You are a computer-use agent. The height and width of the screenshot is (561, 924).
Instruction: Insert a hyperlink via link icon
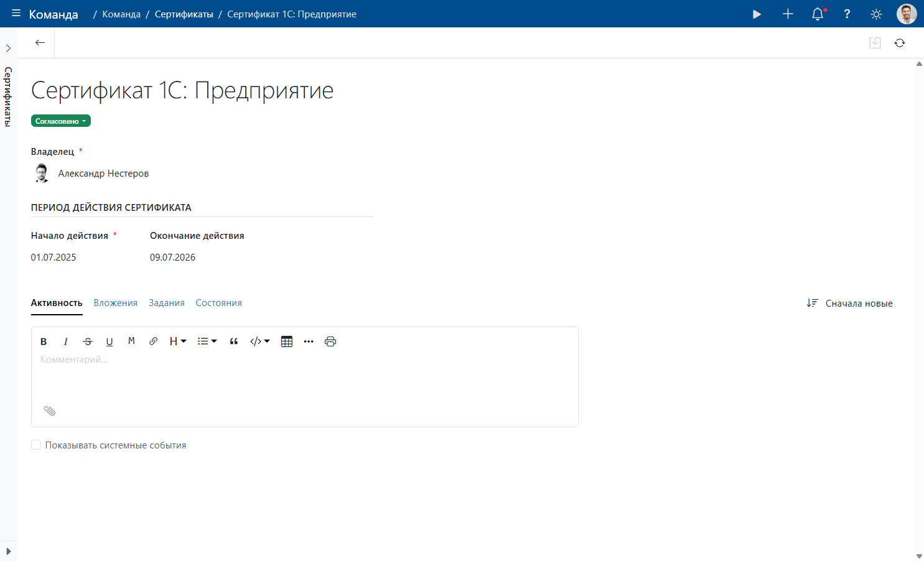pos(153,341)
